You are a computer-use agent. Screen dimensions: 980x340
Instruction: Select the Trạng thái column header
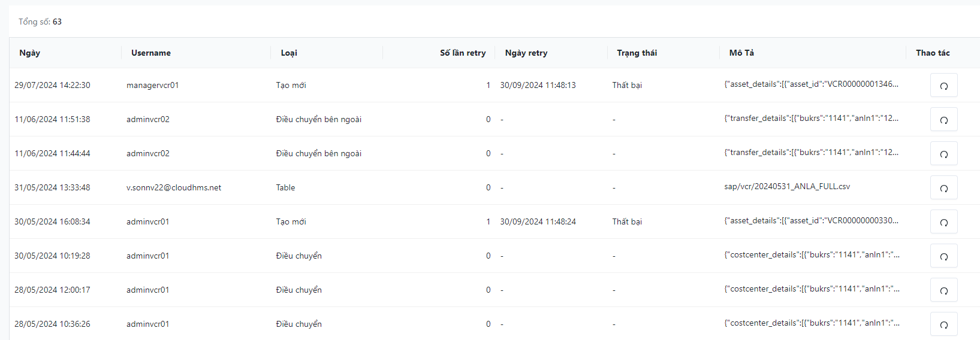click(637, 53)
